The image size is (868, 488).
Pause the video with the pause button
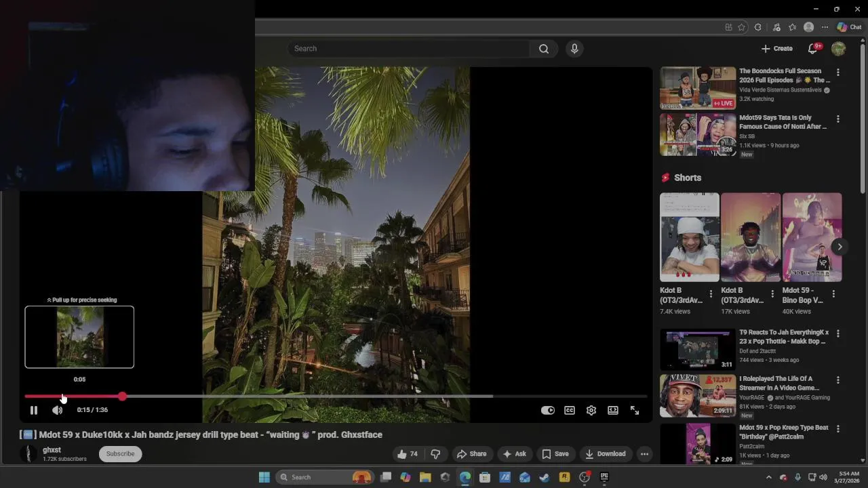point(33,410)
